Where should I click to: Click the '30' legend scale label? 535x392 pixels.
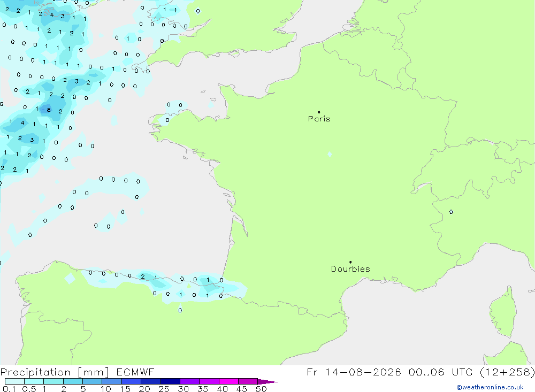pyautogui.click(x=183, y=389)
